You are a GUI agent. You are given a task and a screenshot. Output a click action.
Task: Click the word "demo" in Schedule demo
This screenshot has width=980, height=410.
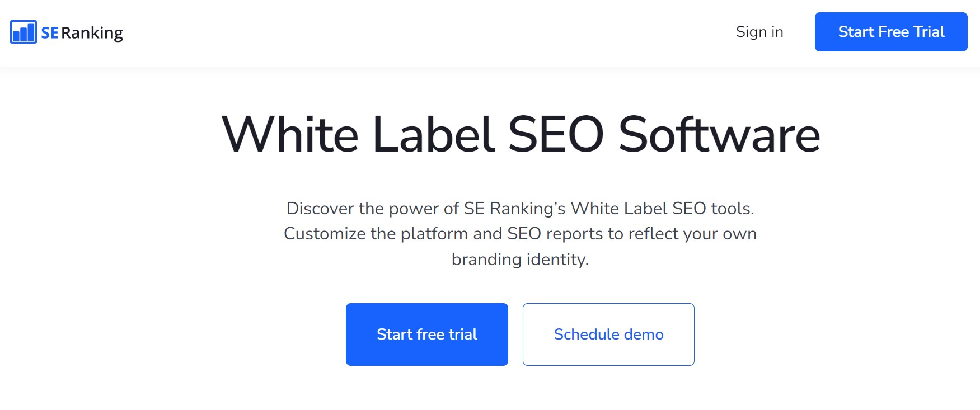pyautogui.click(x=644, y=334)
